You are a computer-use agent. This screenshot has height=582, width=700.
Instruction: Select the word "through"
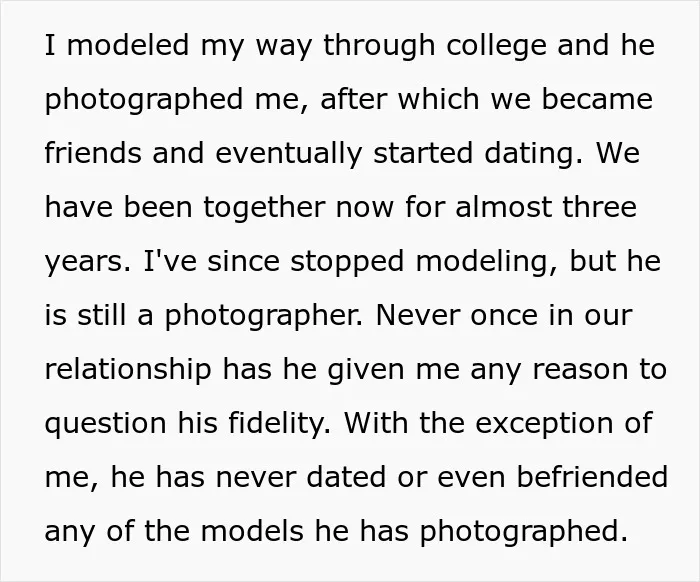click(379, 46)
